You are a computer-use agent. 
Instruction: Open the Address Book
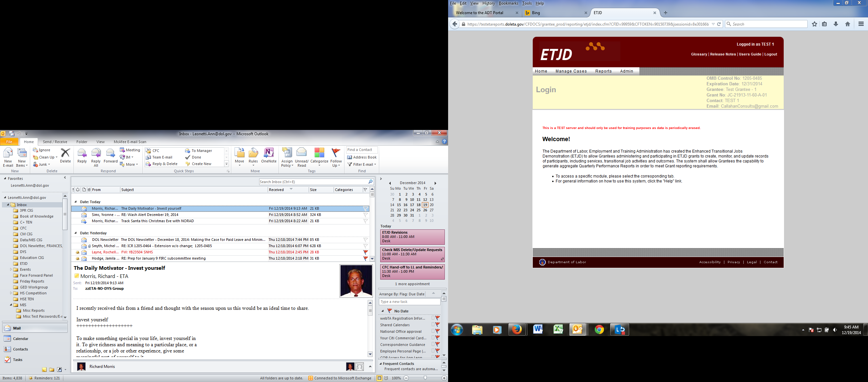click(x=362, y=158)
